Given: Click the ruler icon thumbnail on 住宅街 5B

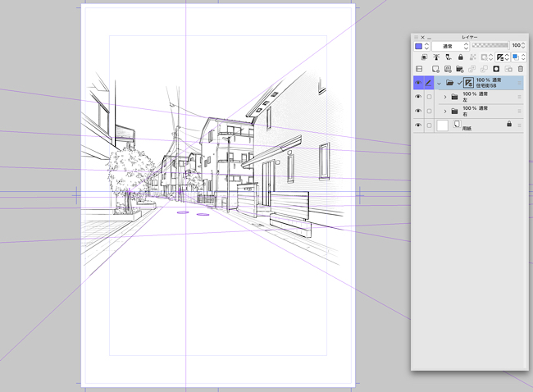Looking at the screenshot, I should click(x=468, y=83).
